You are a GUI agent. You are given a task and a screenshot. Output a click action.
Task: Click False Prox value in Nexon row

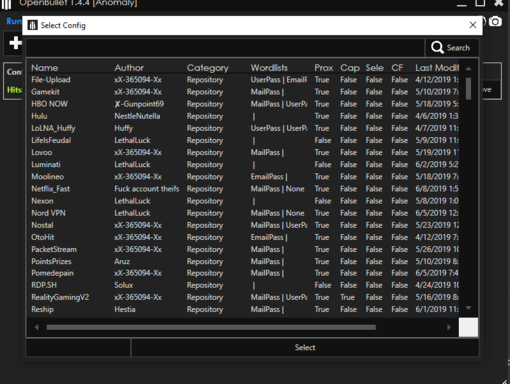click(x=323, y=201)
